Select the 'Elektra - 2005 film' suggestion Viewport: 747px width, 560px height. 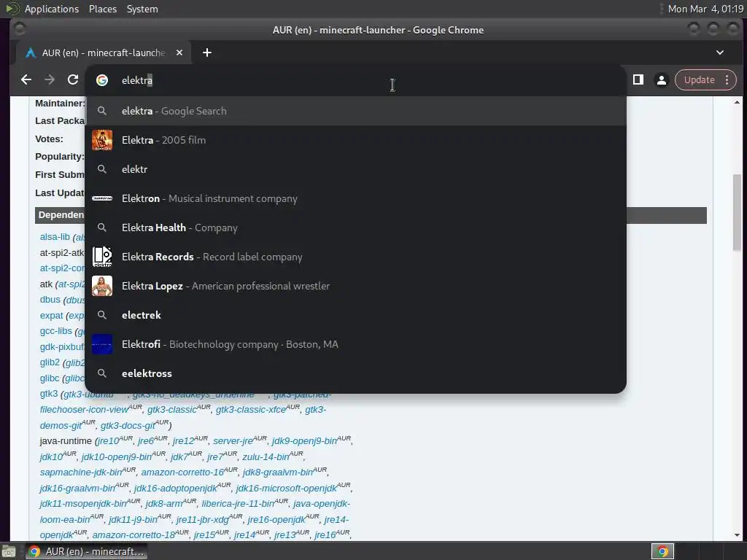tap(355, 140)
